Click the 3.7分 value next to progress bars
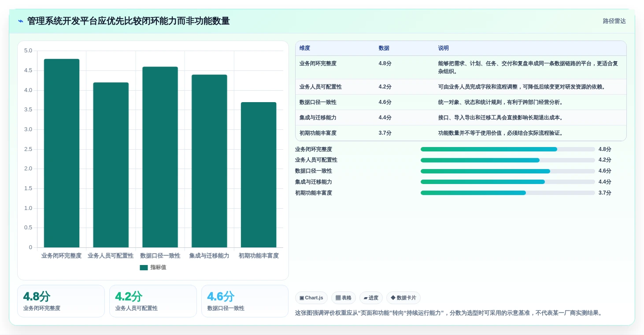 (605, 193)
